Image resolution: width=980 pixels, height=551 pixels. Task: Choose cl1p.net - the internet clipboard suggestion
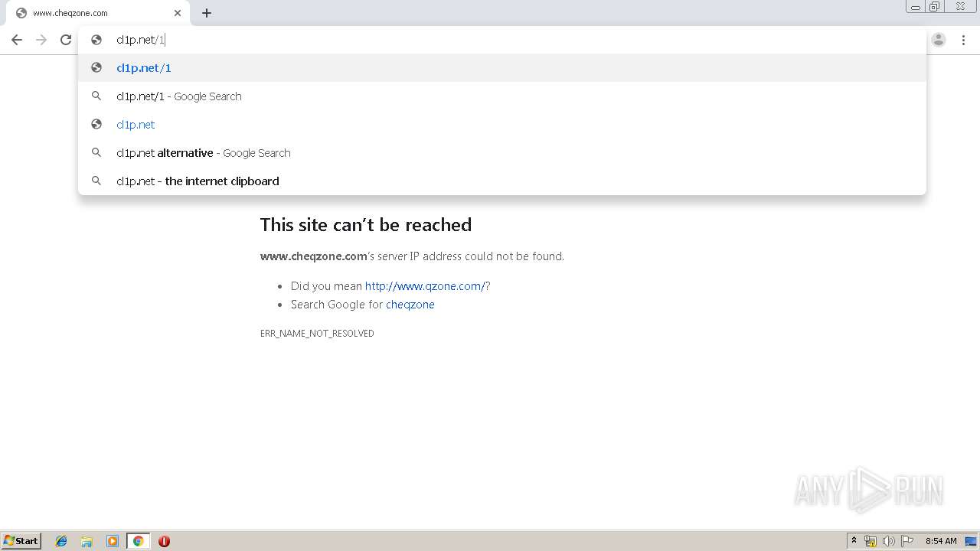501,181
